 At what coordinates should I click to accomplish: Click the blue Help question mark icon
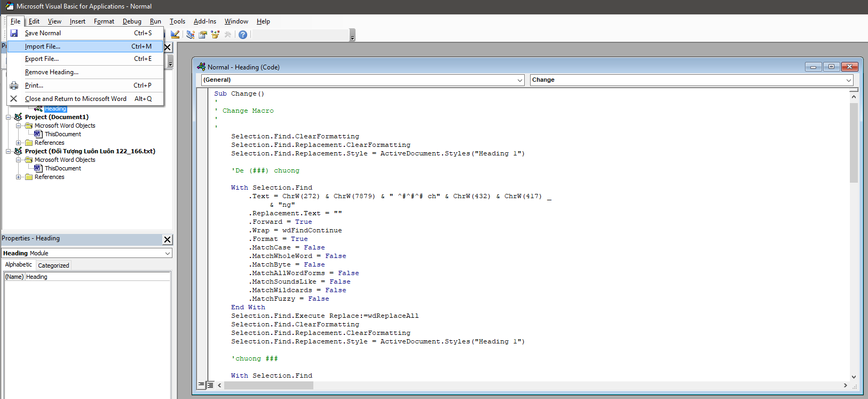(243, 35)
